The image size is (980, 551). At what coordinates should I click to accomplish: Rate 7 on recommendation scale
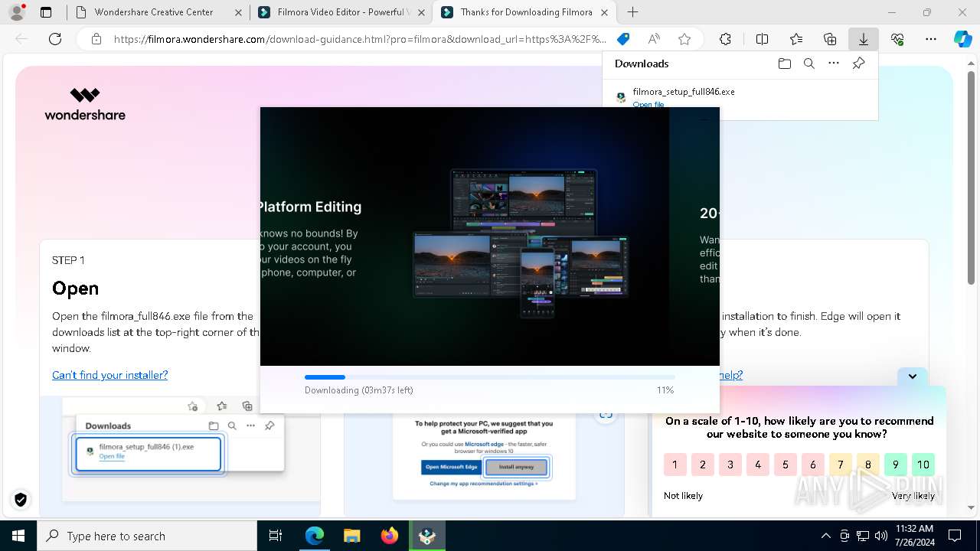click(x=840, y=465)
